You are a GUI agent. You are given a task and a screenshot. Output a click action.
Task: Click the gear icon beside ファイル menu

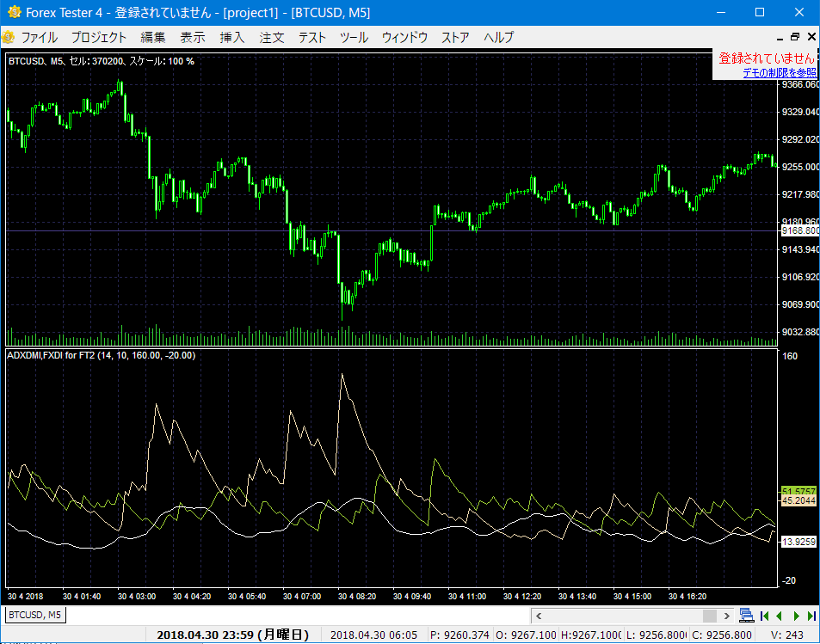(8, 37)
